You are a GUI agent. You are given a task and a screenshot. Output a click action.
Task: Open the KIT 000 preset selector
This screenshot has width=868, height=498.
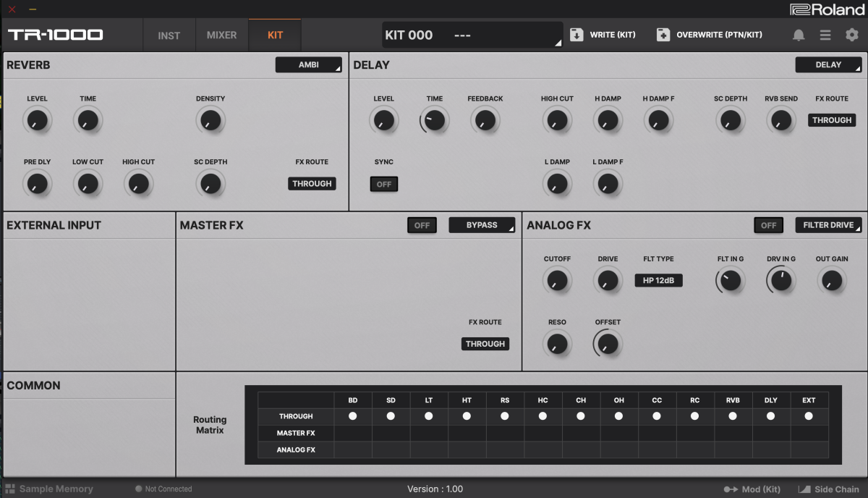472,35
